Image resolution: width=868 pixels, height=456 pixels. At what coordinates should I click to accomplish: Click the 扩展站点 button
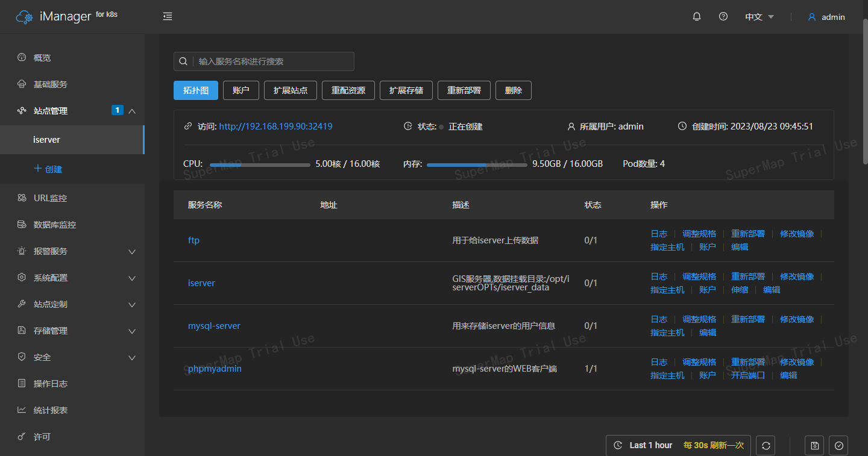coord(291,90)
